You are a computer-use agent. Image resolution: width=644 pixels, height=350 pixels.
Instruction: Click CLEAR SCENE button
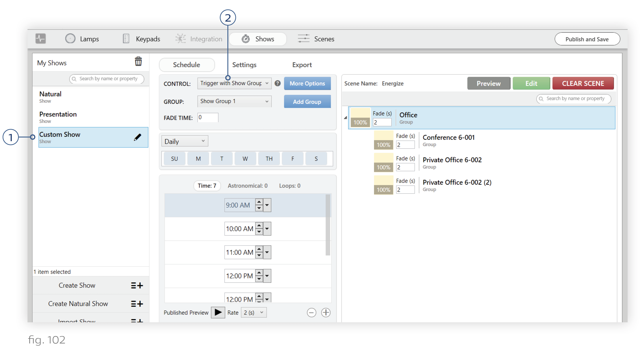pyautogui.click(x=583, y=83)
